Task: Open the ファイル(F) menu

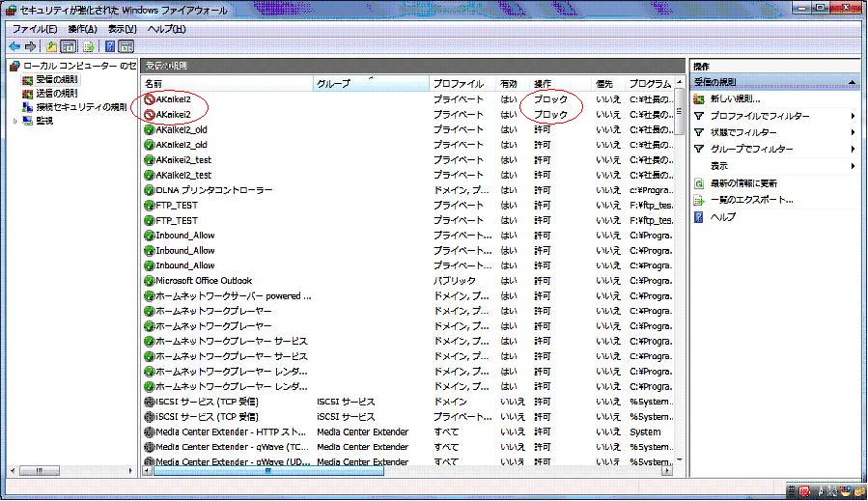Action: click(x=34, y=29)
